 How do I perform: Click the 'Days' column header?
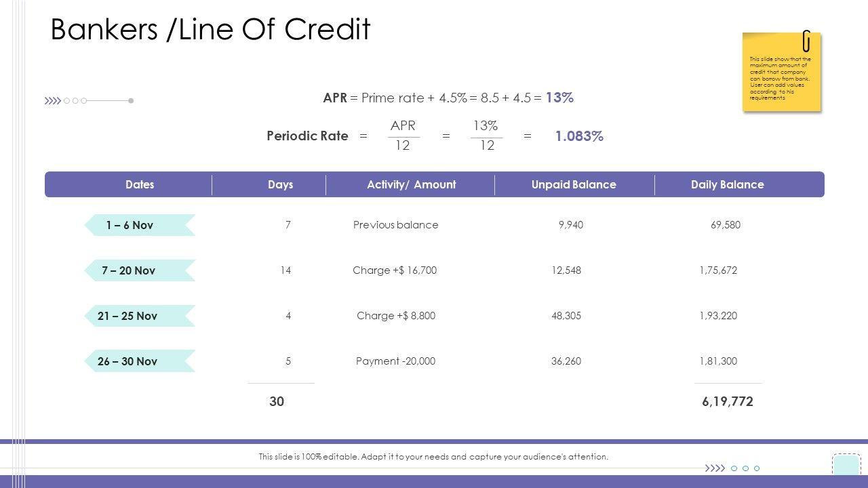pyautogui.click(x=280, y=184)
